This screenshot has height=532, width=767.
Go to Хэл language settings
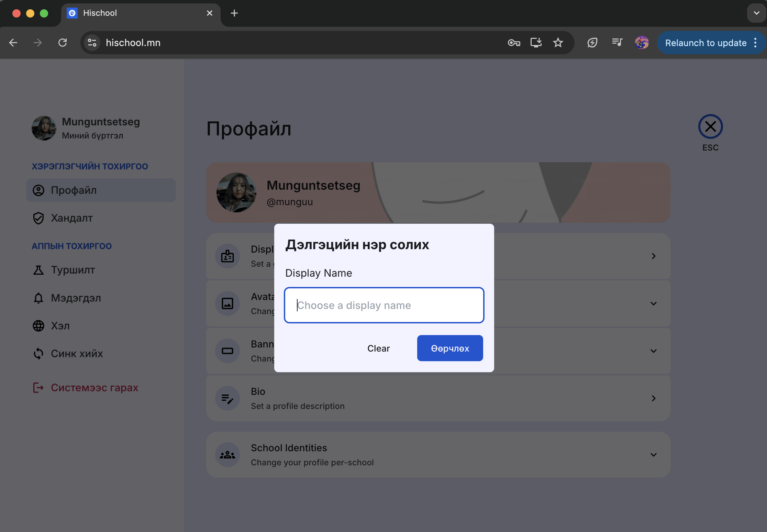click(x=60, y=326)
